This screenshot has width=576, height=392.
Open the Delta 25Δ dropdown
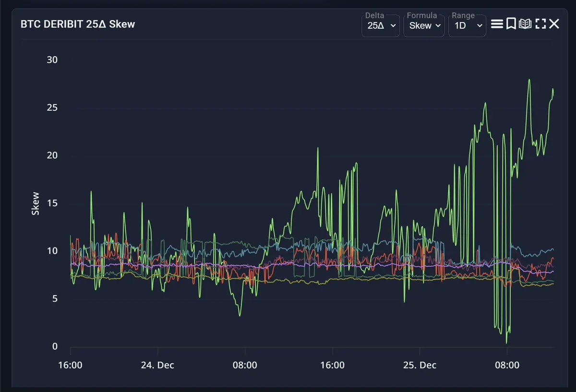click(x=381, y=25)
